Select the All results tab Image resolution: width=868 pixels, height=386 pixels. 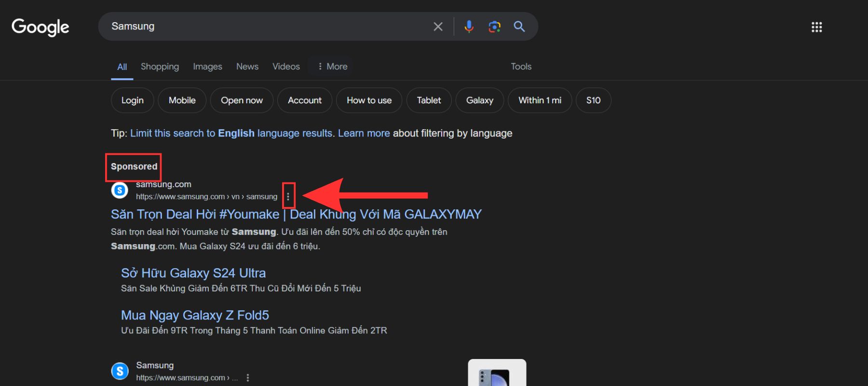122,67
